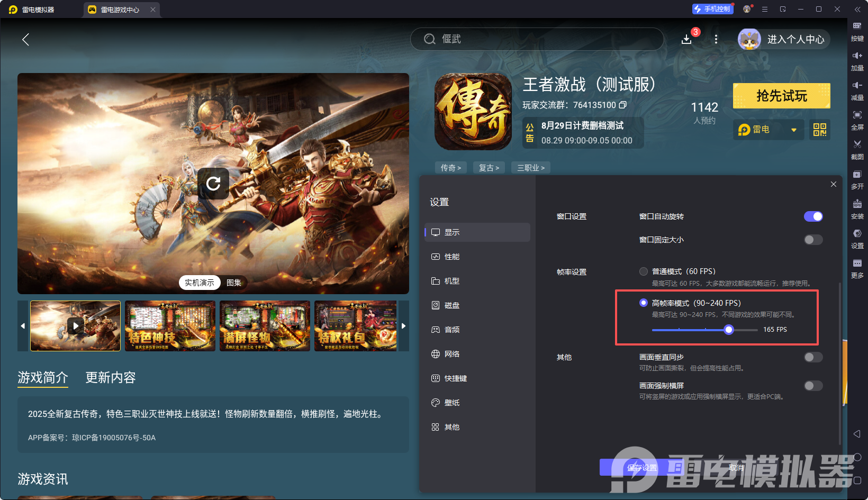Open 显示 settings category
Image resolution: width=868 pixels, height=500 pixels.
coord(477,232)
